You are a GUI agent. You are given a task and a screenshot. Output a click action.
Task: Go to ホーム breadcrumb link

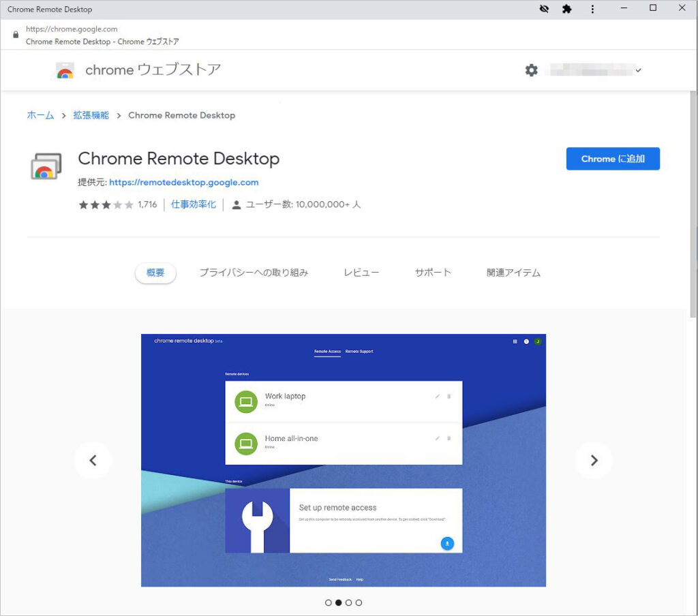click(x=40, y=115)
